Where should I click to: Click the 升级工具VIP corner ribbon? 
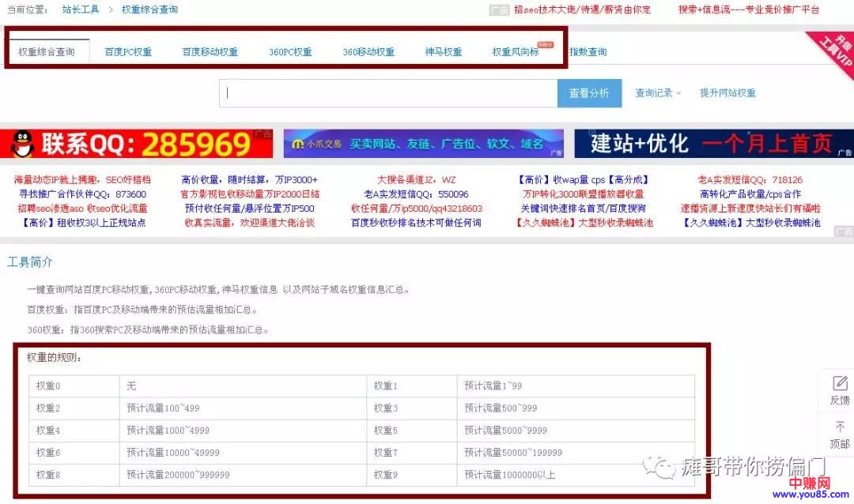835,52
